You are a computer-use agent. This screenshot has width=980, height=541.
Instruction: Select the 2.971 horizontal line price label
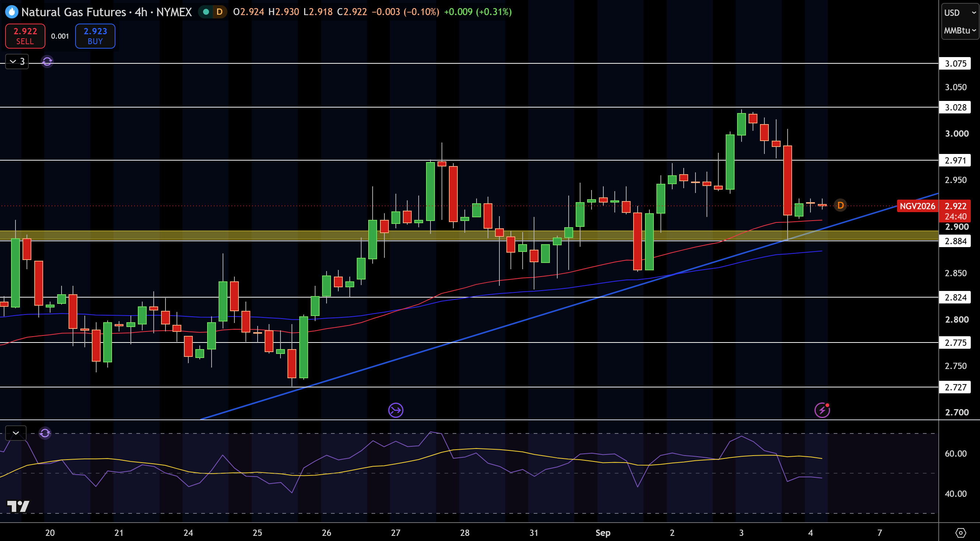[955, 161]
